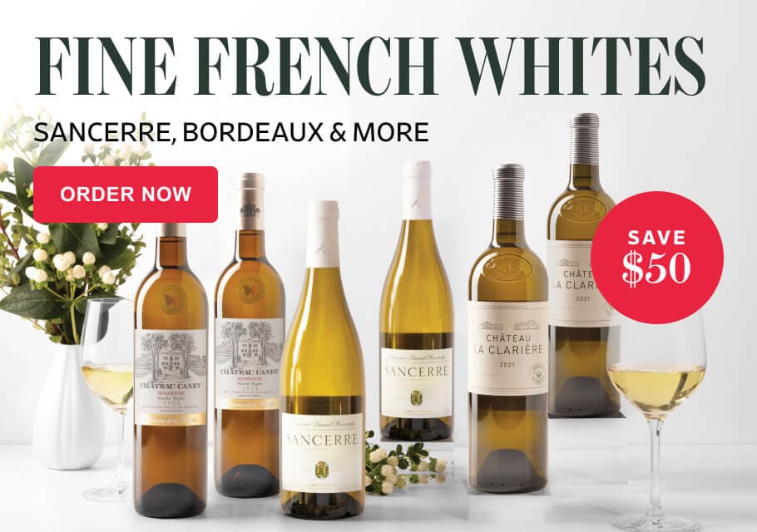Click the red SAVE $50 badge
The height and width of the screenshot is (532, 757).
657,258
